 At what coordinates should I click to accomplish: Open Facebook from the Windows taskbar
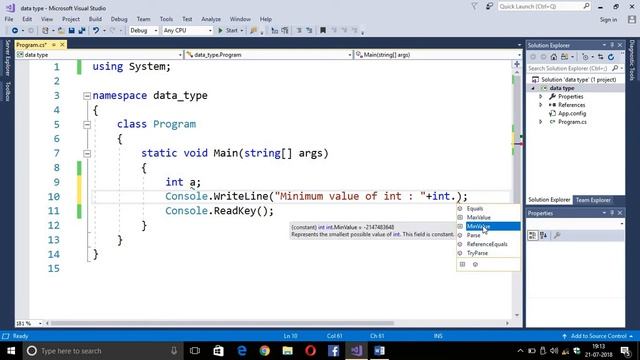(333, 351)
